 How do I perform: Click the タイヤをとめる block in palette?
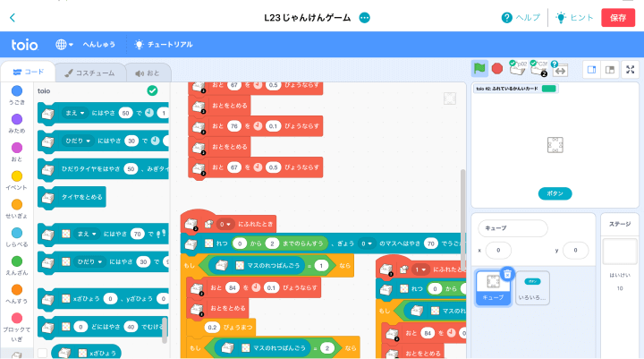coord(72,197)
